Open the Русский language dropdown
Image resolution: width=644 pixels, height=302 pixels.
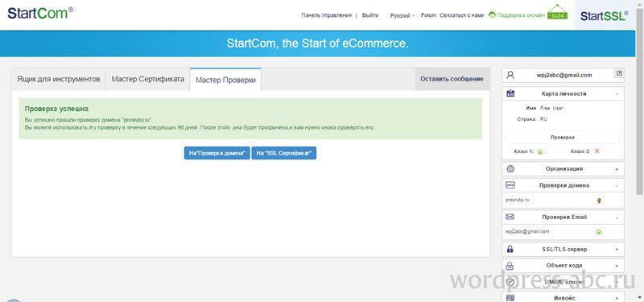(402, 15)
